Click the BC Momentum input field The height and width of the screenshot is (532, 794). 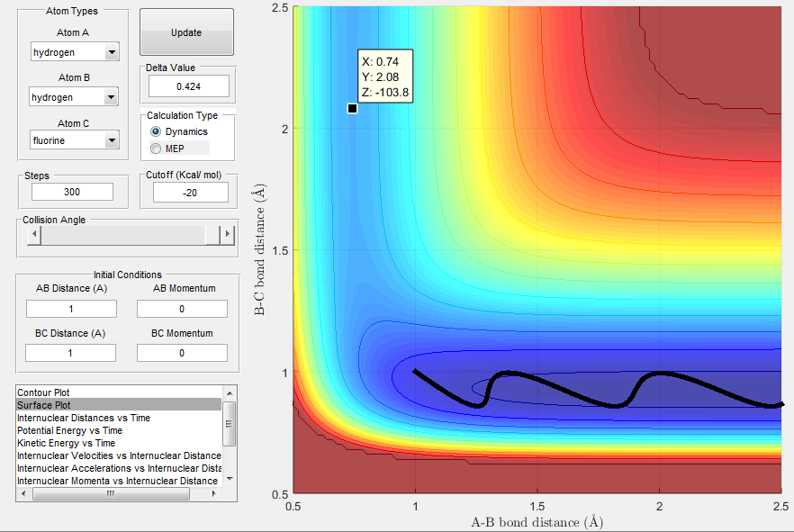[x=182, y=353]
